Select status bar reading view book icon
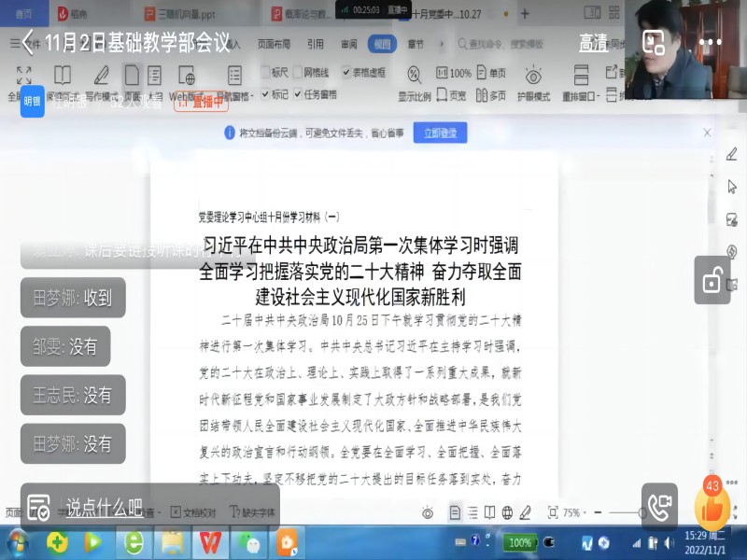Screen dimensions: 747x560 [x=489, y=512]
